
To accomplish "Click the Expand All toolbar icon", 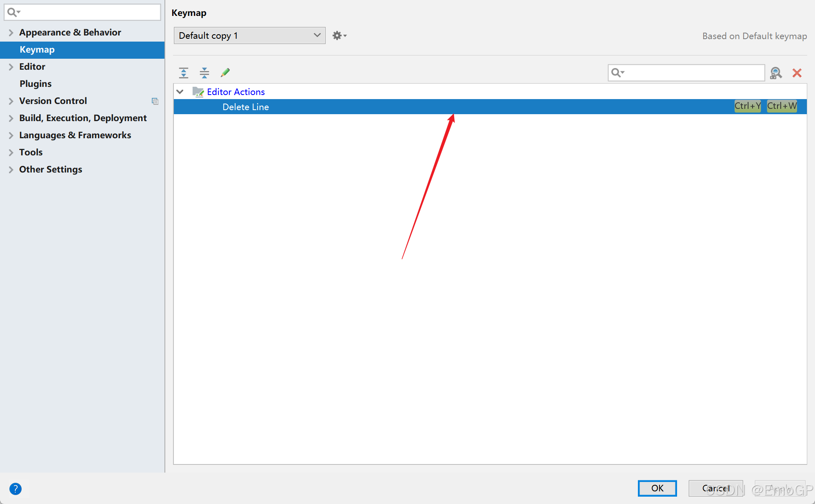I will point(184,73).
